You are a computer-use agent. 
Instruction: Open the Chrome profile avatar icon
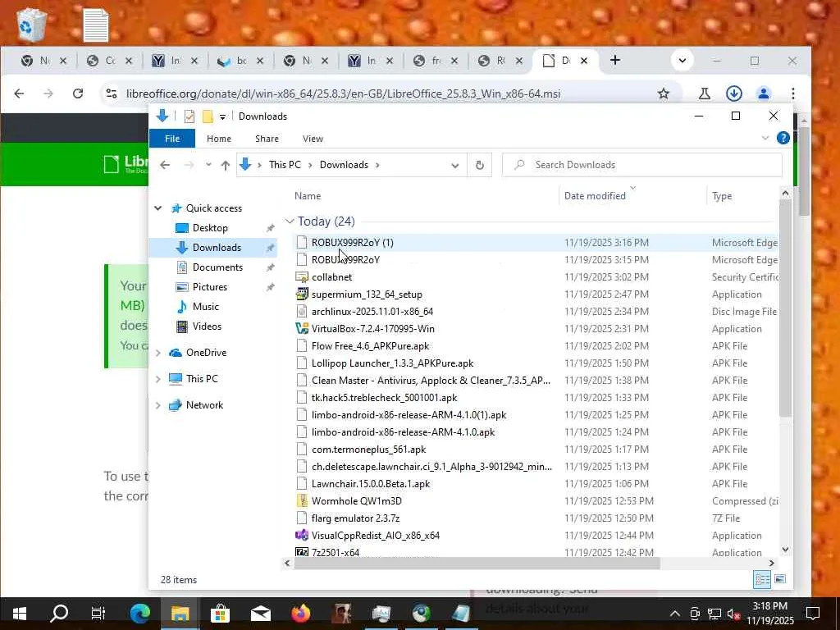764,94
